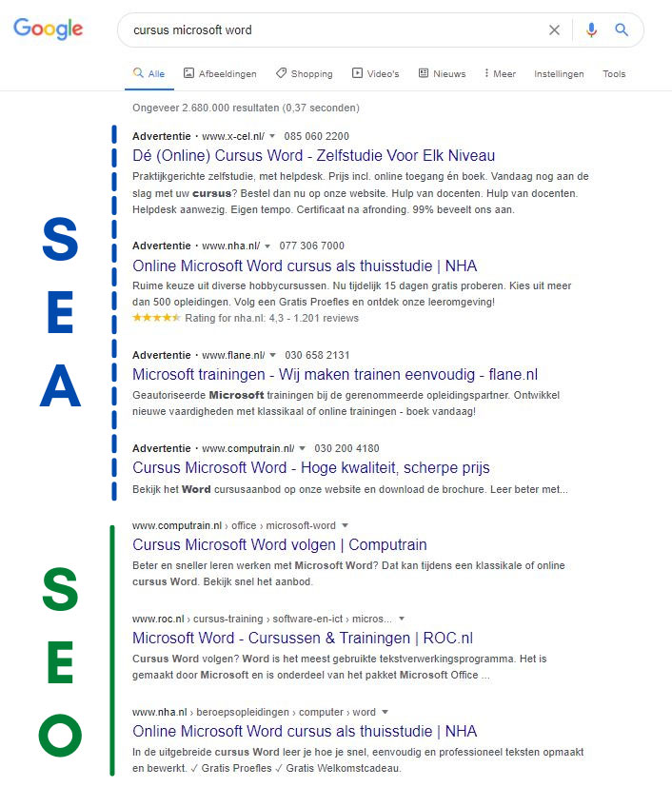The height and width of the screenshot is (787, 672).
Task: Click the image icon beside Afbeeldingen
Action: click(x=187, y=73)
